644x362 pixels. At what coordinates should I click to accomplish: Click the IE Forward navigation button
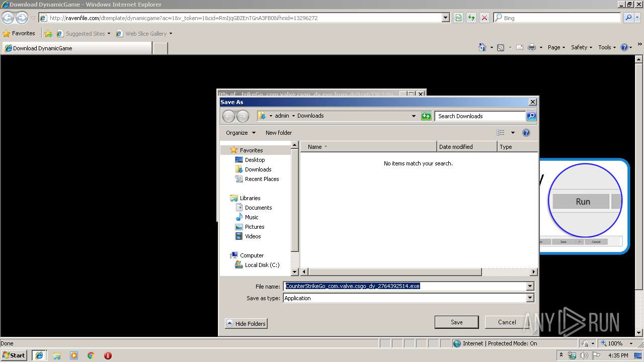(x=21, y=18)
